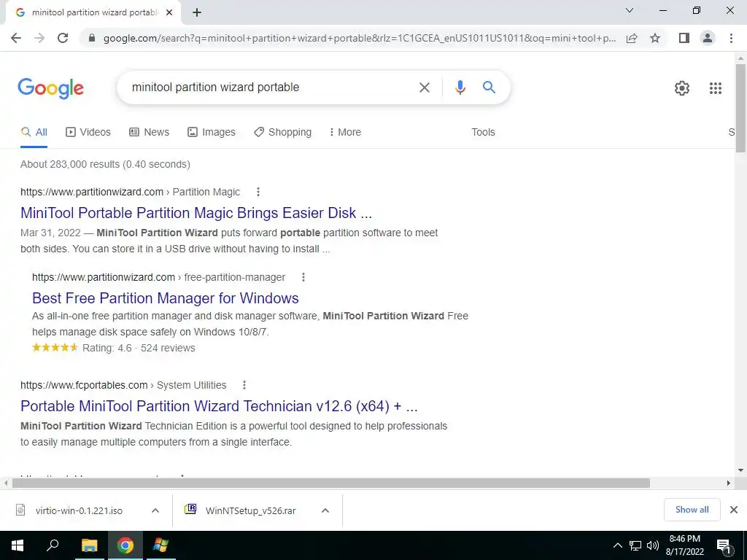747x560 pixels.
Task: Show hidden system tray icons
Action: pyautogui.click(x=617, y=545)
